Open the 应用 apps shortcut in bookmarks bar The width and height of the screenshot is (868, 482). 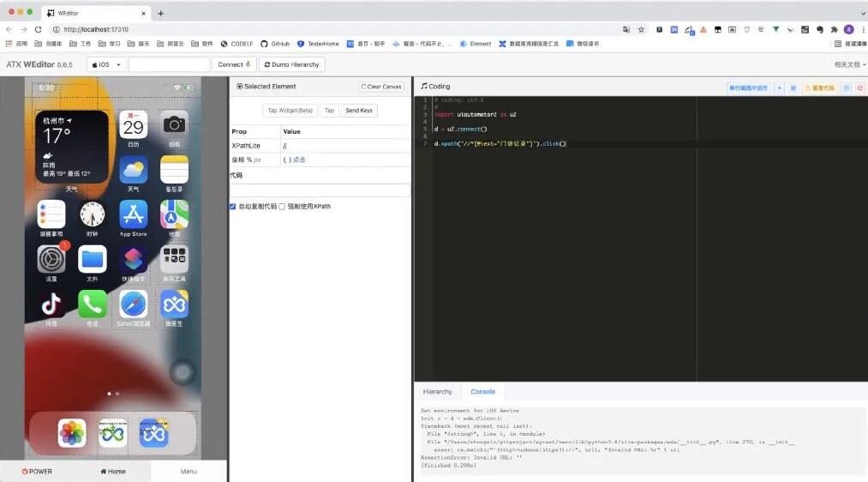pyautogui.click(x=16, y=44)
